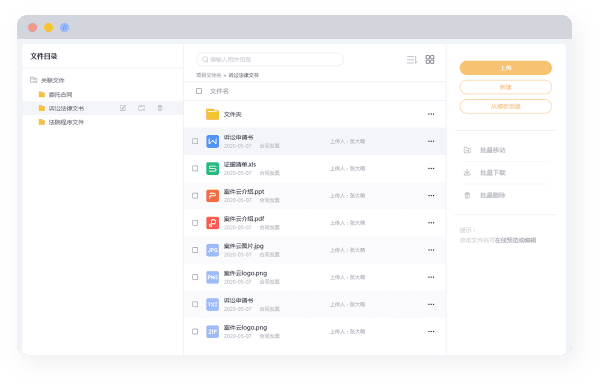This screenshot has width=602, height=387.
Task: Open the file name 案件云图片.jpg
Action: point(244,246)
